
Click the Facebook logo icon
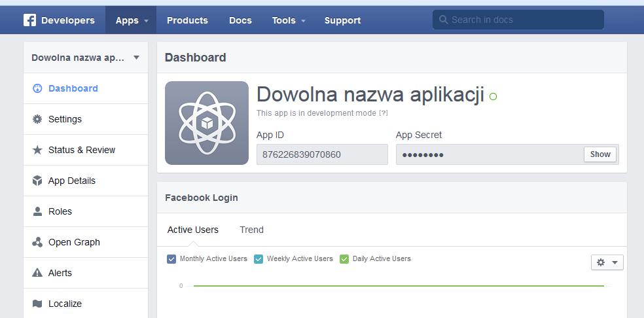(x=29, y=20)
